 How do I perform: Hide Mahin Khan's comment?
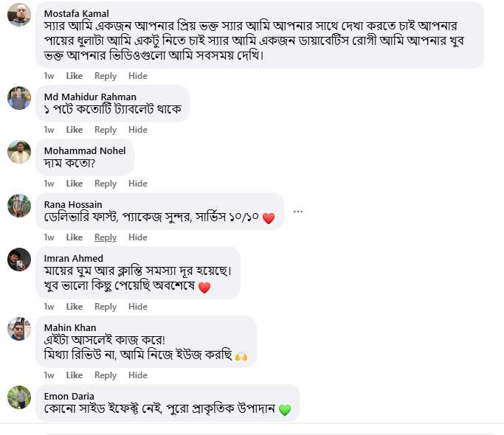[138, 375]
